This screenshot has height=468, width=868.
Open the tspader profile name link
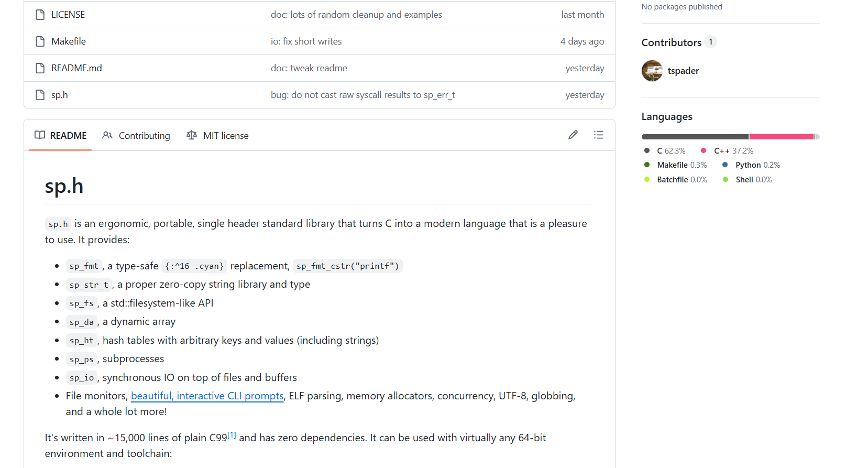[x=683, y=71]
